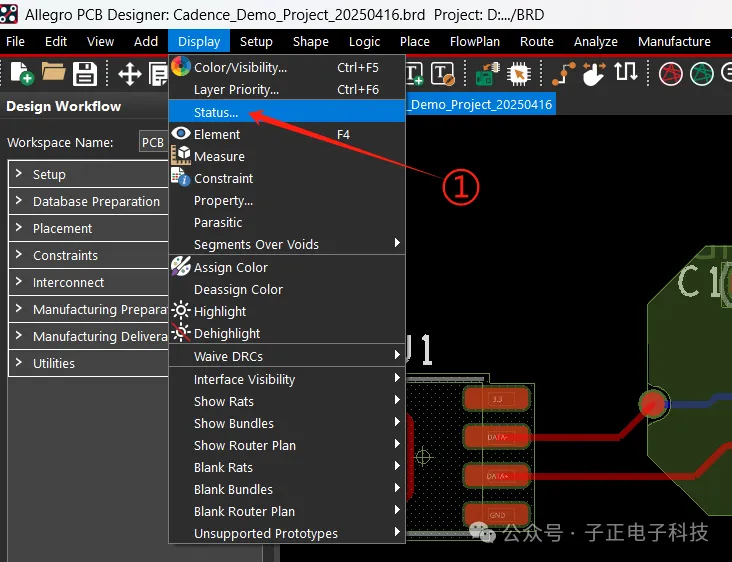The width and height of the screenshot is (732, 562).
Task: Expand the Manufacturing Preparation section
Action: [x=19, y=309]
